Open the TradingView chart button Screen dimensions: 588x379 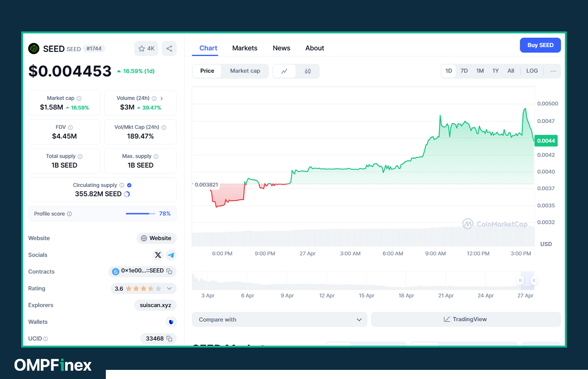[x=466, y=319]
